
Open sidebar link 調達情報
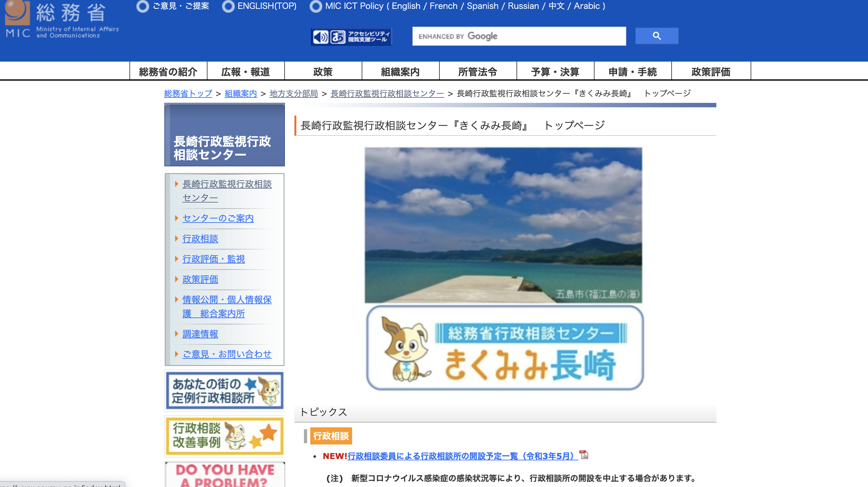point(200,334)
